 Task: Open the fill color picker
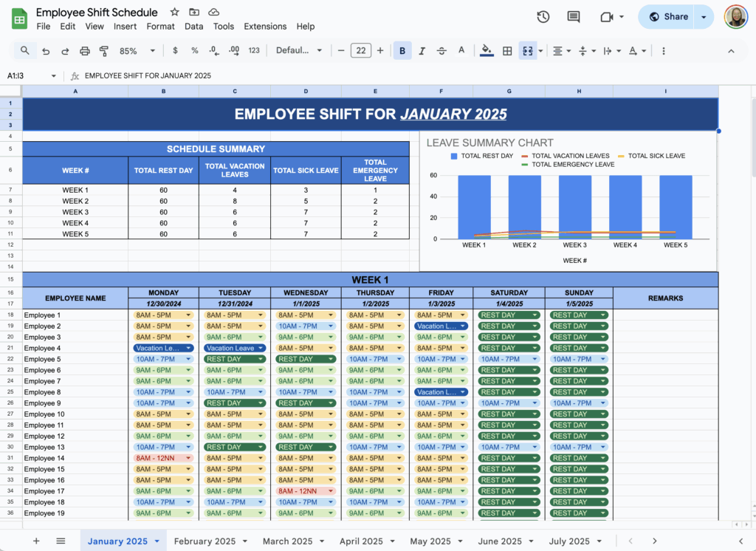pyautogui.click(x=486, y=50)
